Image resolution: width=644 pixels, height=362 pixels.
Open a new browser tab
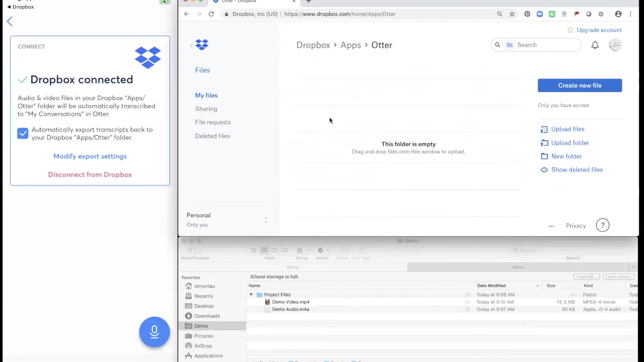(309, 2)
